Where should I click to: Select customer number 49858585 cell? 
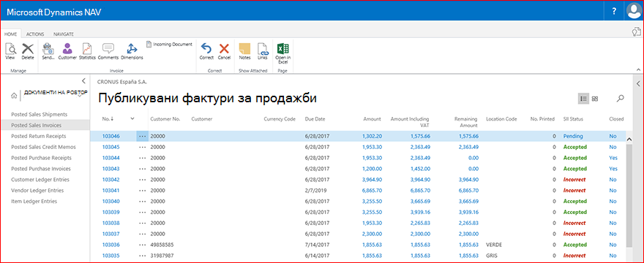point(161,245)
